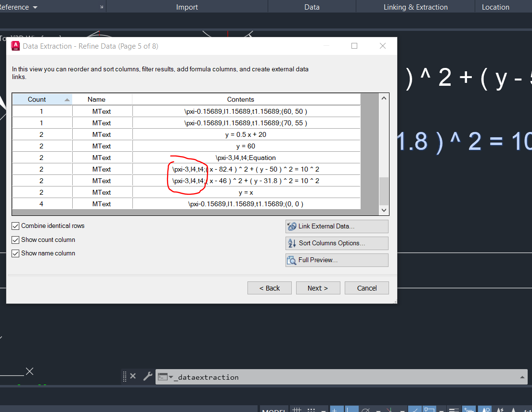Click the Location ribbon panel title

[x=495, y=7]
